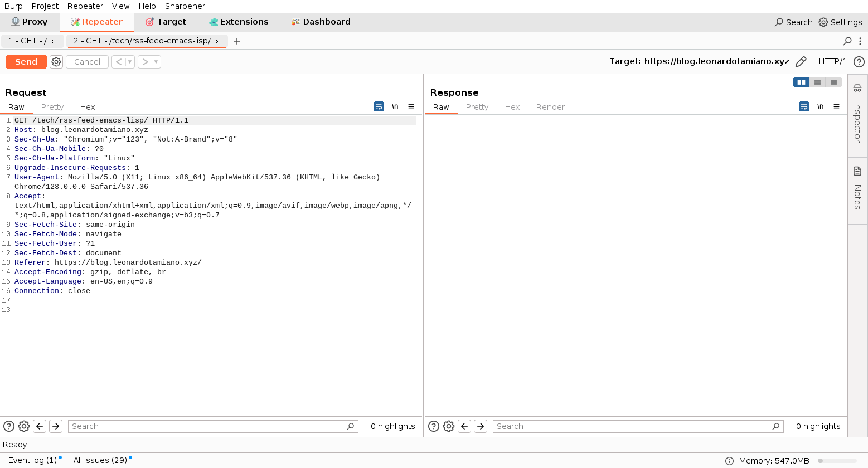868x468 pixels.
Task: Close the rss-feed-emacs-lisp Repeater tab
Action: [217, 41]
